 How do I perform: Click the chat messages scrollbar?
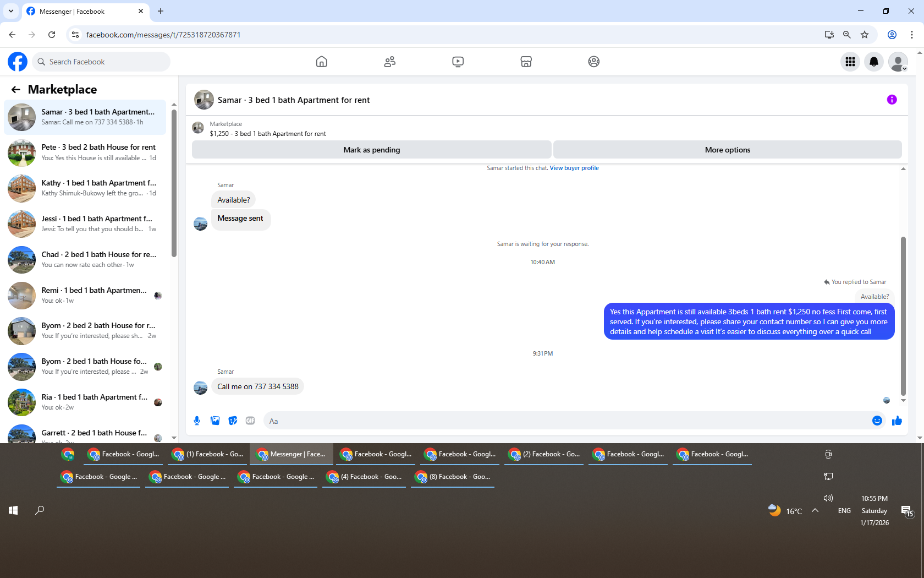[x=903, y=317]
